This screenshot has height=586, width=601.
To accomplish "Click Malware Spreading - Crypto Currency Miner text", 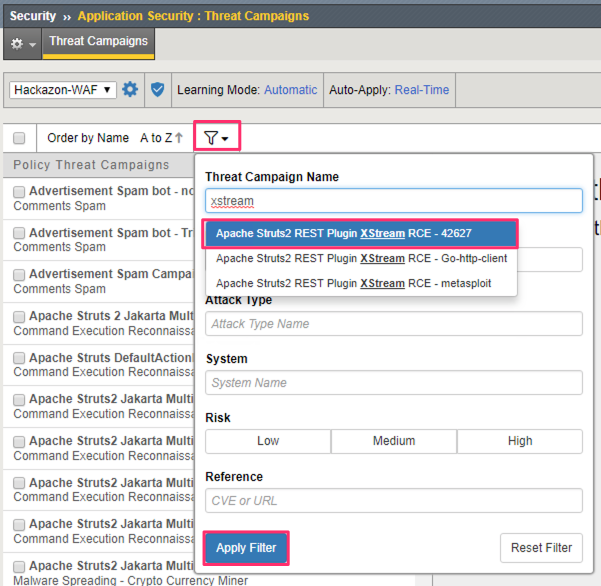I will click(131, 580).
